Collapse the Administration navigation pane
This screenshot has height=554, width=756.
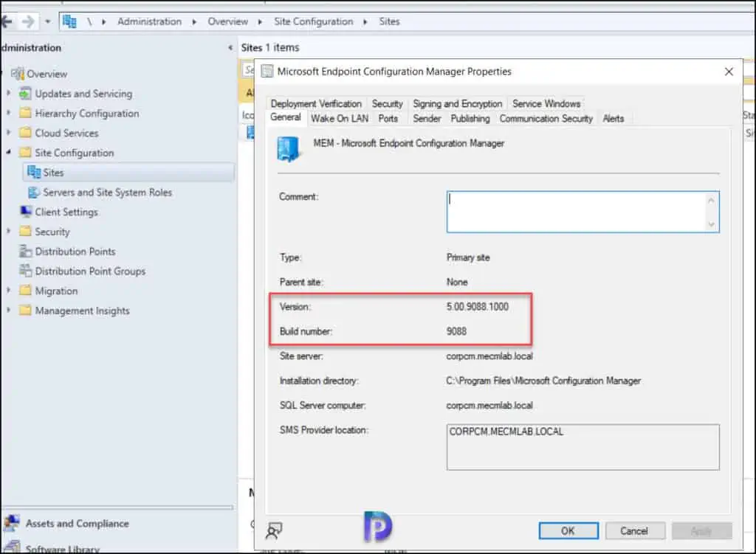point(230,47)
